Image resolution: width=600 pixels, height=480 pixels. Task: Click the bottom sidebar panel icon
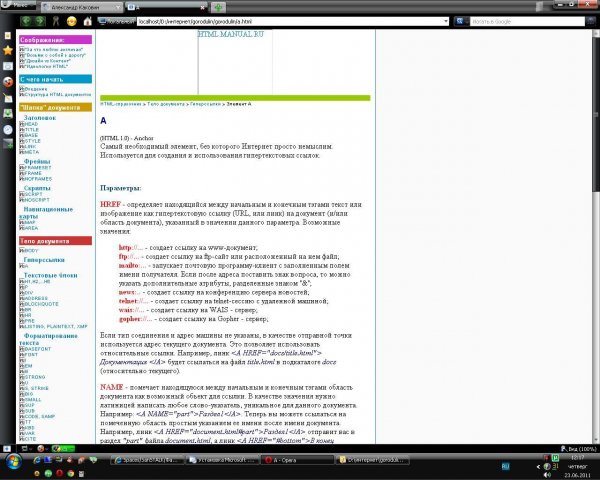[x=8, y=144]
